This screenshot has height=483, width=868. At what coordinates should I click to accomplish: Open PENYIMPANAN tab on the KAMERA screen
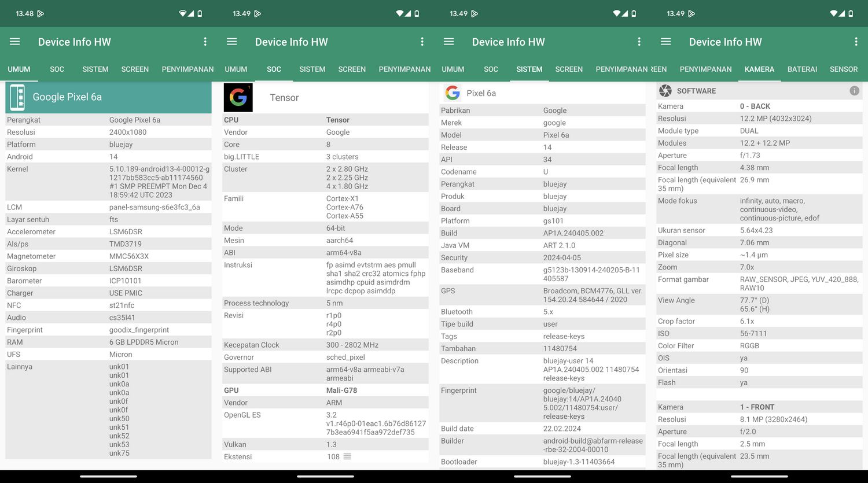point(705,69)
